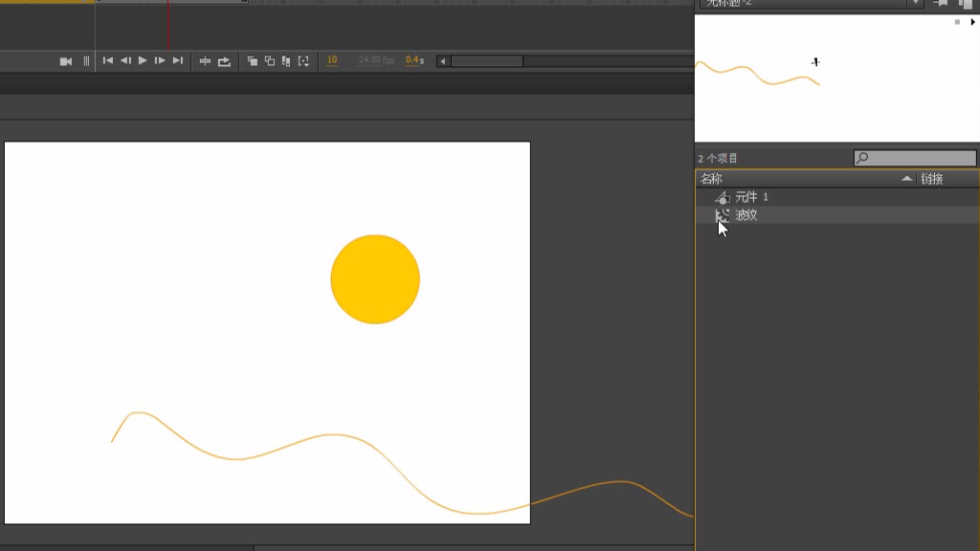Open the Modify Markers dropdown
Viewport: 980px width, 551px height.
pos(303,61)
